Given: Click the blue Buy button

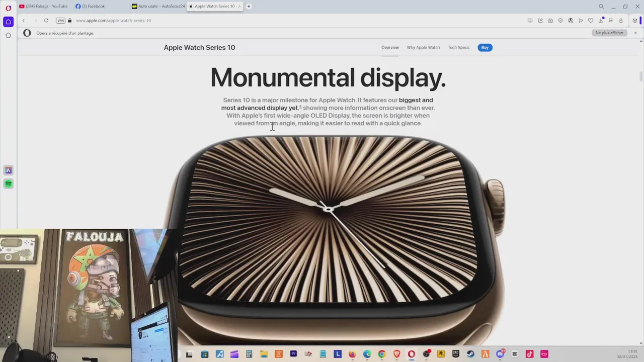Looking at the screenshot, I should [x=485, y=47].
